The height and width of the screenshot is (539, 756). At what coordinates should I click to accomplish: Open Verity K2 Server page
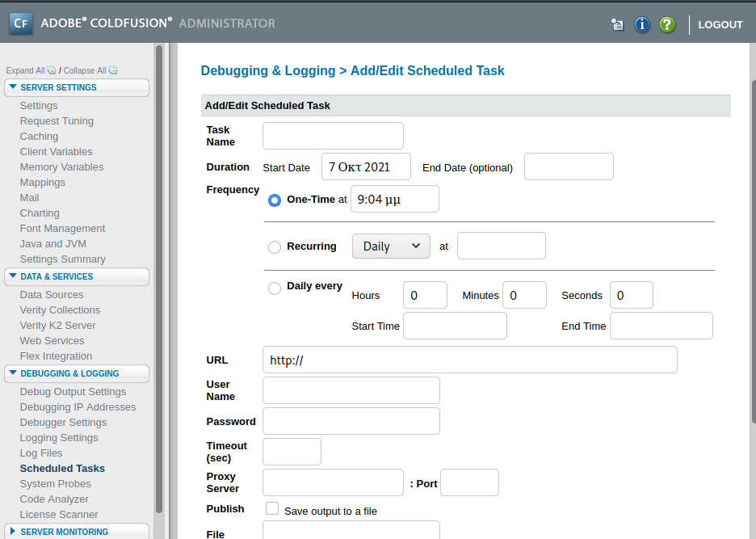(57, 325)
